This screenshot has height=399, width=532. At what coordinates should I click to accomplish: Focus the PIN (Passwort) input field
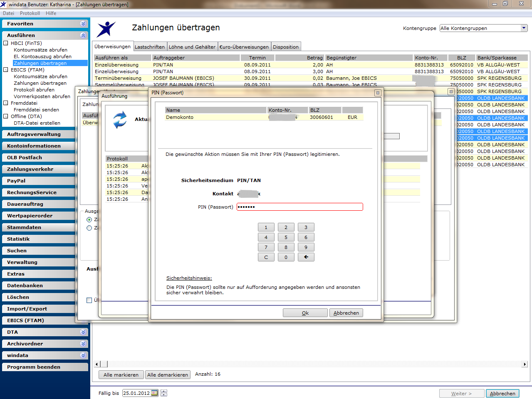pos(300,207)
